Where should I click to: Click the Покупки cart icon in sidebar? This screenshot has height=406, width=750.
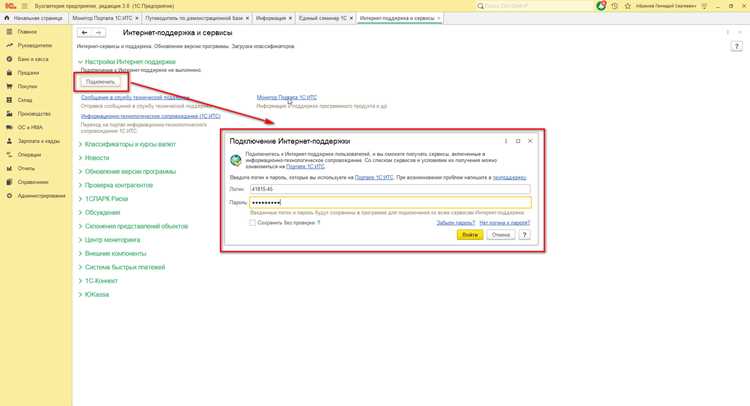[9, 87]
